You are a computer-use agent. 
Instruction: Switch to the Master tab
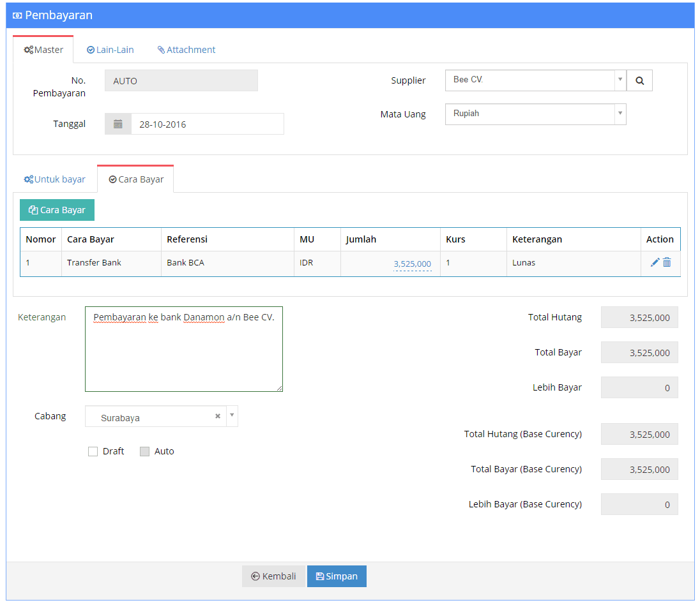tap(43, 50)
